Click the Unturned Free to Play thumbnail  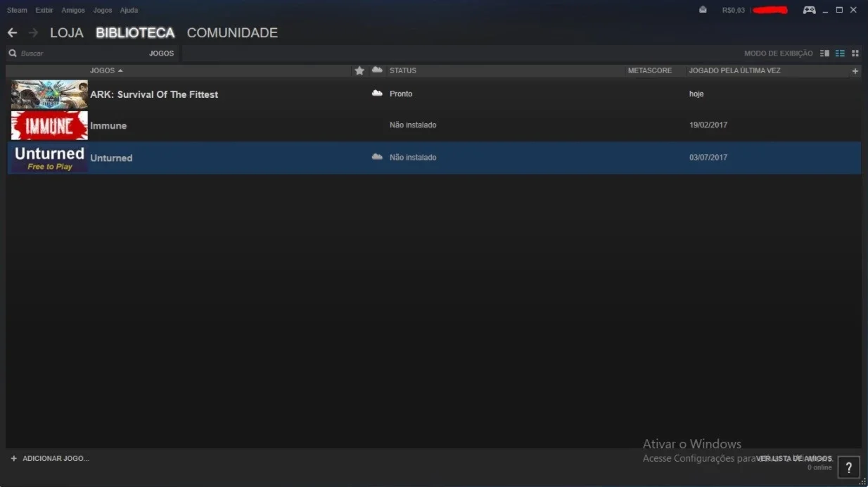pyautogui.click(x=49, y=158)
